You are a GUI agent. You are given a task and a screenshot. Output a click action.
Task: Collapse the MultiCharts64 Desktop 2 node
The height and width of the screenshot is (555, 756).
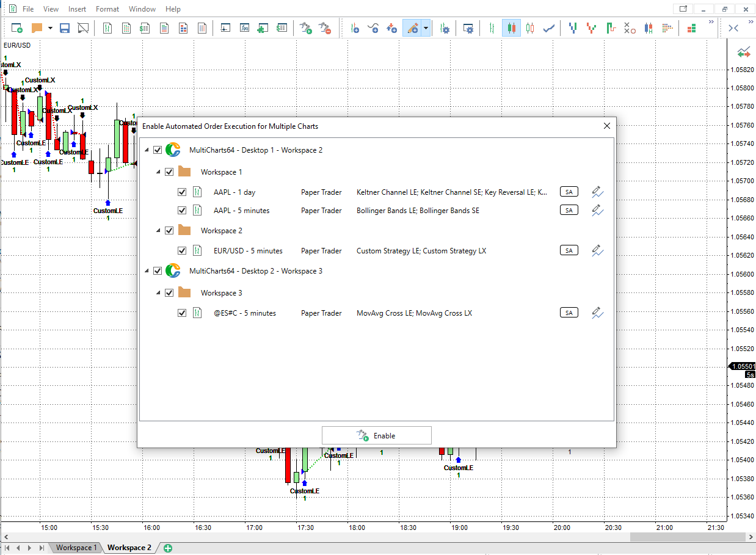coord(147,270)
